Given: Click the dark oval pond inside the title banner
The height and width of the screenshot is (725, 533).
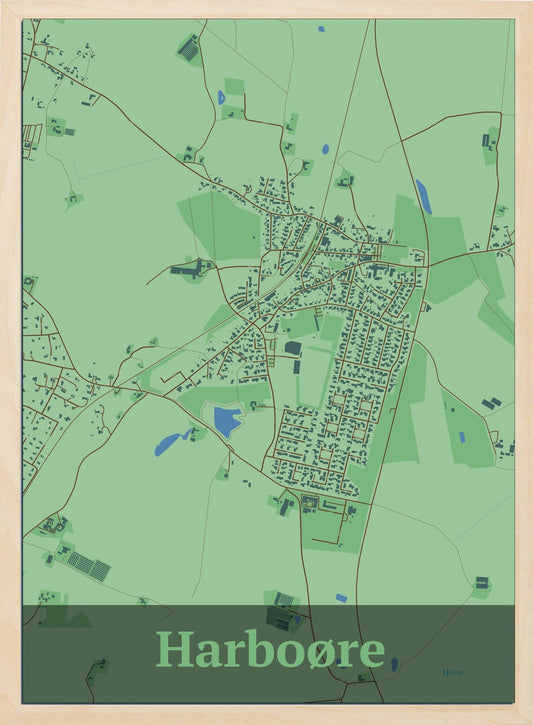Looking at the screenshot, I should 394,664.
